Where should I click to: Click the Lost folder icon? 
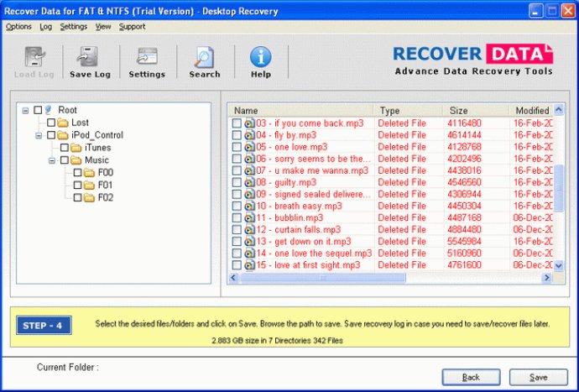[x=63, y=123]
